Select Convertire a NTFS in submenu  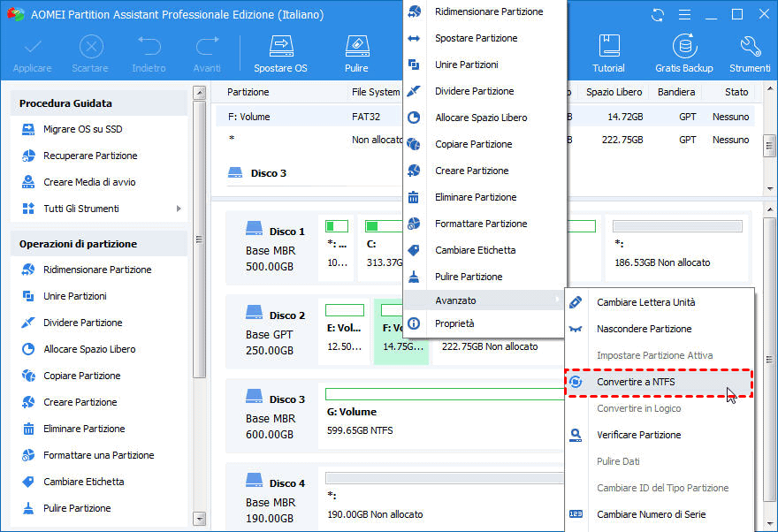point(659,383)
